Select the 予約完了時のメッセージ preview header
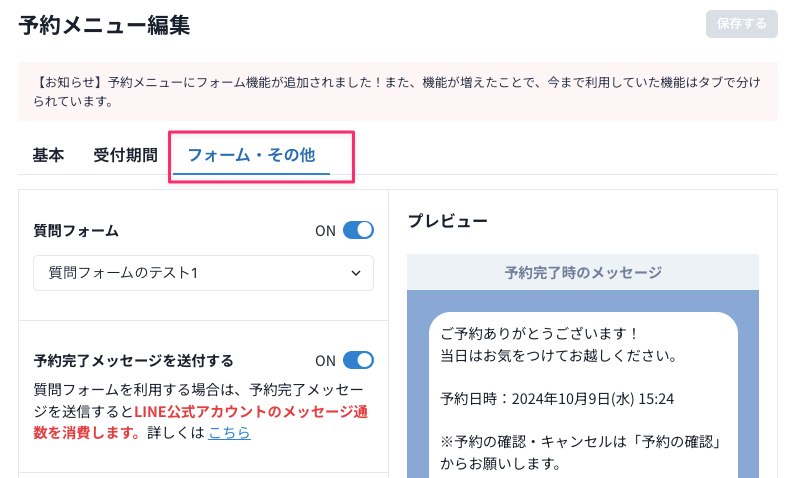This screenshot has height=478, width=800. [583, 272]
